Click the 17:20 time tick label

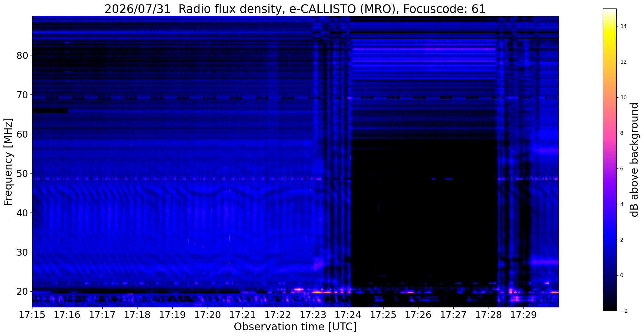click(208, 315)
